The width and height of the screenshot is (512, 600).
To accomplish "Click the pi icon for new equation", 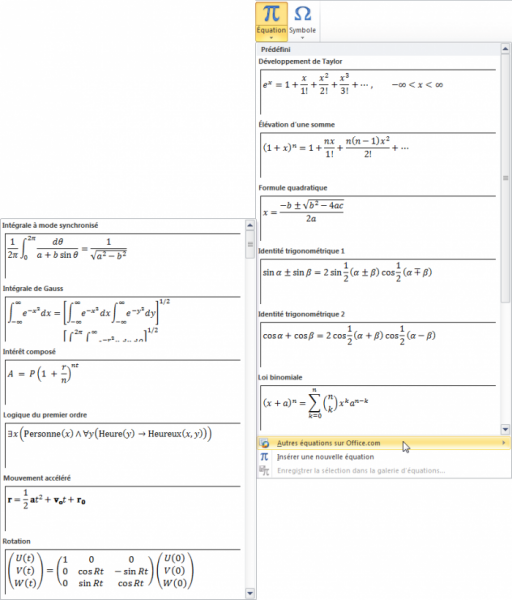I will 264,457.
